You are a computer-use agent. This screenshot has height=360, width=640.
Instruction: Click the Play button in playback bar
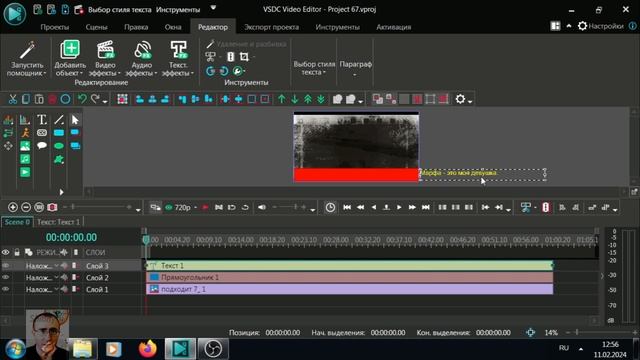(x=399, y=207)
